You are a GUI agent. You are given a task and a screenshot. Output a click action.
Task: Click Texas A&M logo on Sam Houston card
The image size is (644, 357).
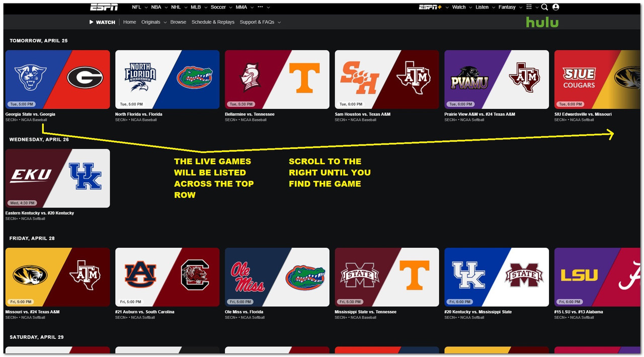pyautogui.click(x=414, y=78)
